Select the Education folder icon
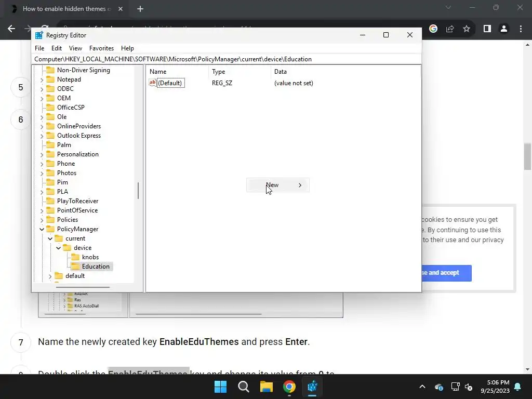This screenshot has width=532, height=399. pos(75,267)
